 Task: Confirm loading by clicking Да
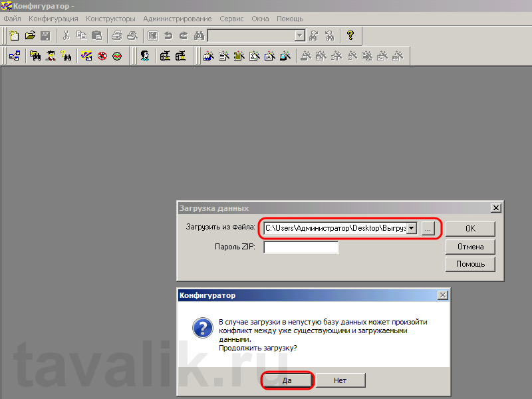287,380
